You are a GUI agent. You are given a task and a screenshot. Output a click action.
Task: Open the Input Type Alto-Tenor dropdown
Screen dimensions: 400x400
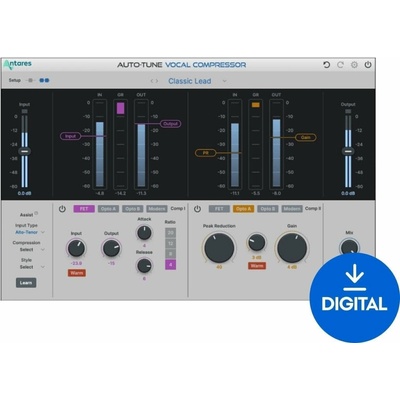click(30, 232)
